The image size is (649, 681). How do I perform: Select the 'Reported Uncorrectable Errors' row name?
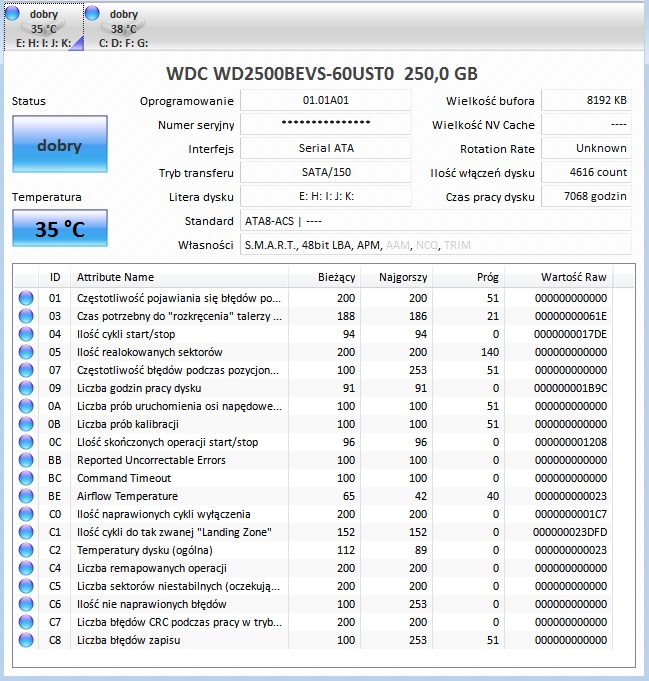pos(151,460)
